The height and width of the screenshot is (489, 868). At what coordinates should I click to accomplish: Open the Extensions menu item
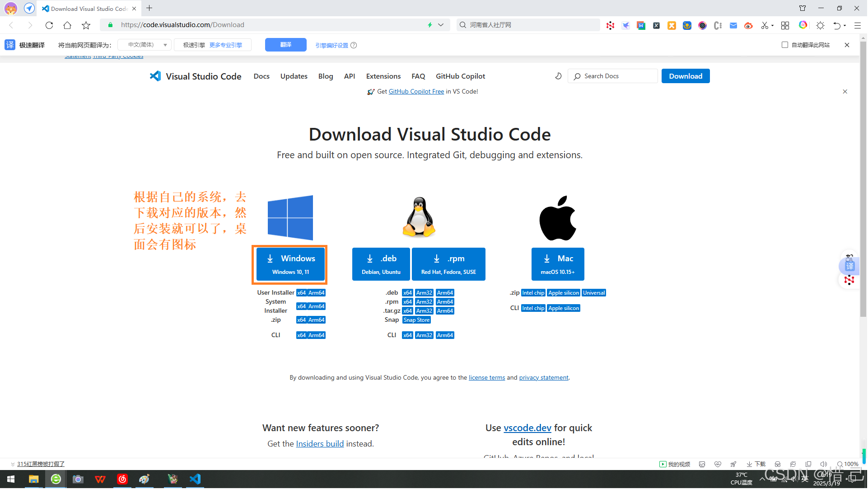click(x=383, y=76)
